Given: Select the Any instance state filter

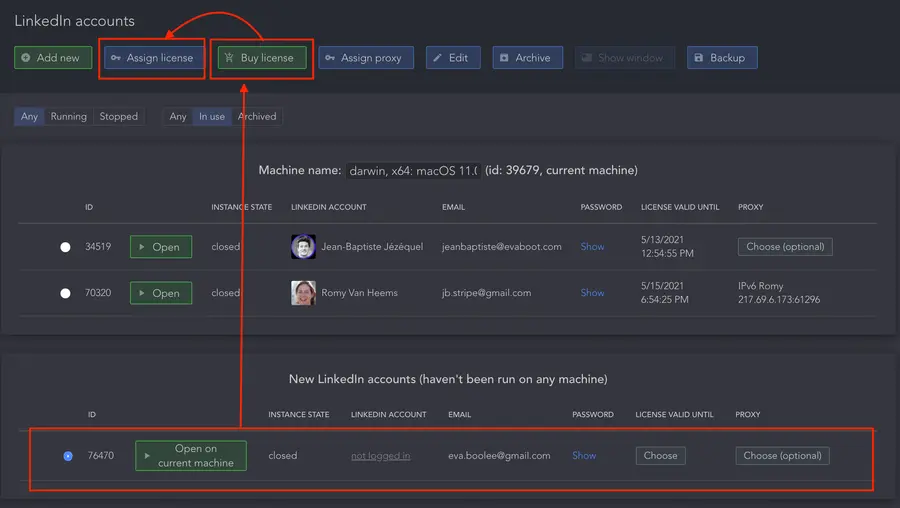Looking at the screenshot, I should [x=29, y=117].
